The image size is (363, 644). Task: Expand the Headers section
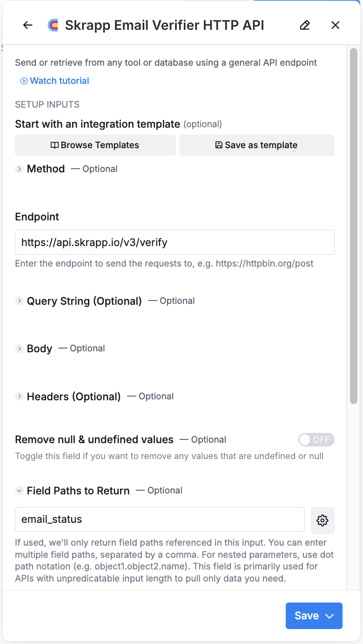19,397
